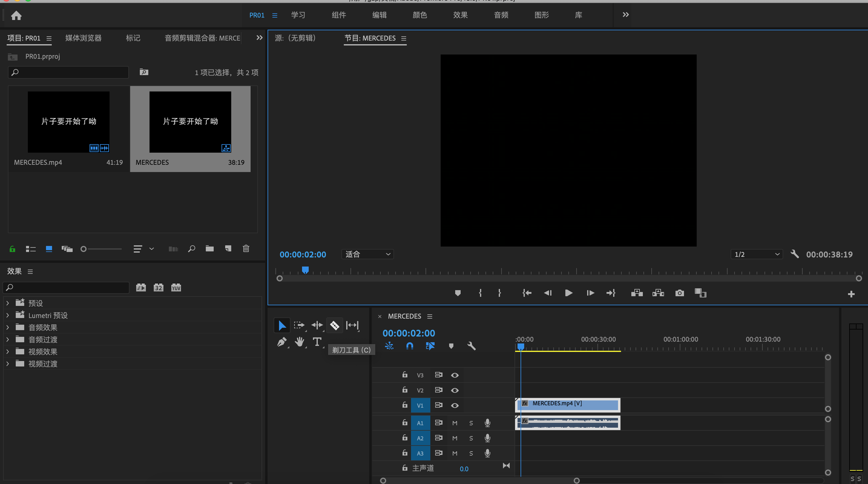Select the Ripple Edit tool
This screenshot has height=484, width=868.
coord(317,325)
